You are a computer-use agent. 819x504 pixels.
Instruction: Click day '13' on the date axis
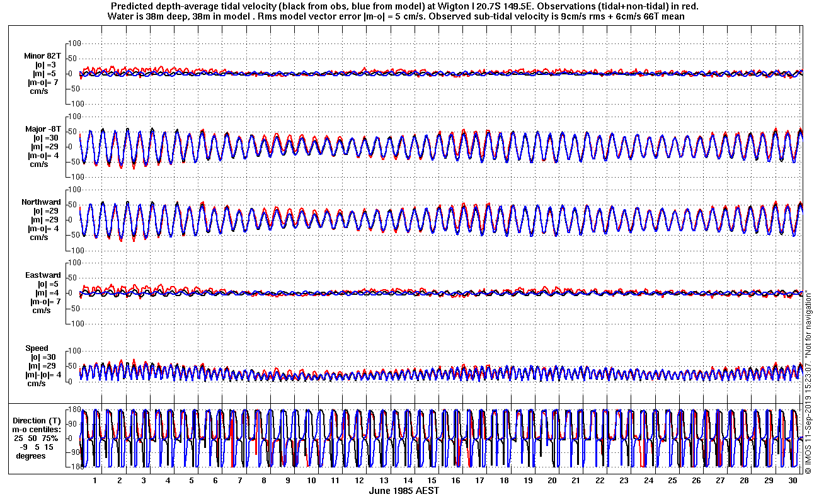click(x=384, y=481)
